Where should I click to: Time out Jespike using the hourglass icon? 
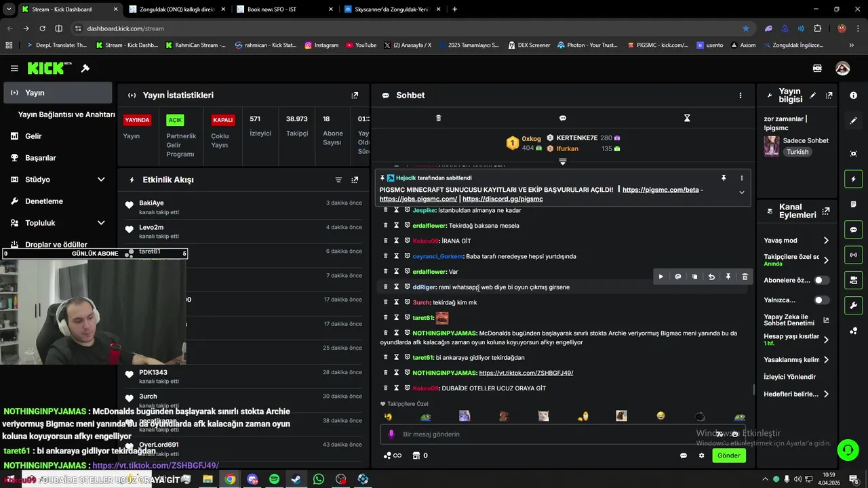click(397, 210)
